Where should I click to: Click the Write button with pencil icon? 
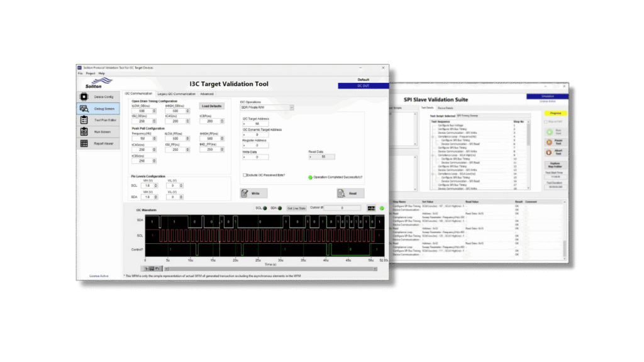[x=253, y=194]
